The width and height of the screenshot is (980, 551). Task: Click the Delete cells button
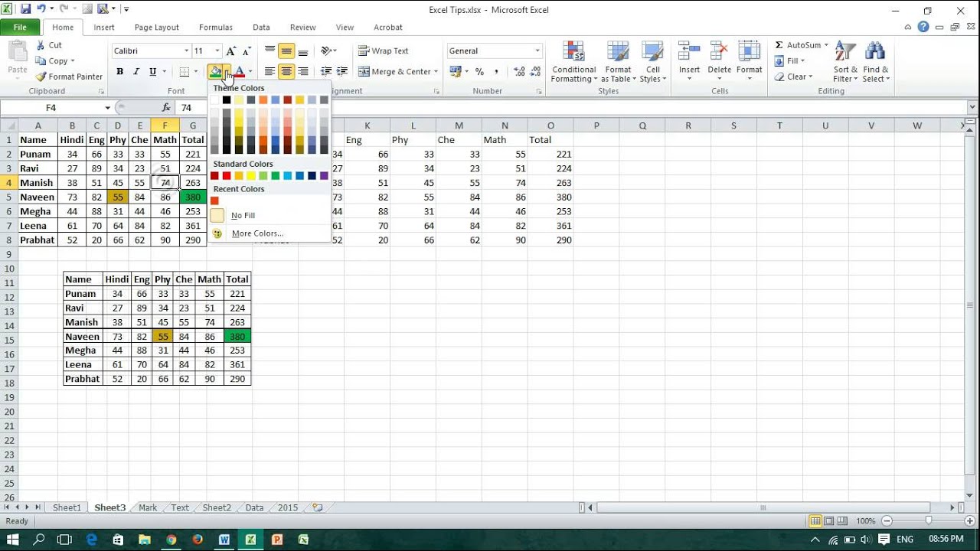(719, 63)
